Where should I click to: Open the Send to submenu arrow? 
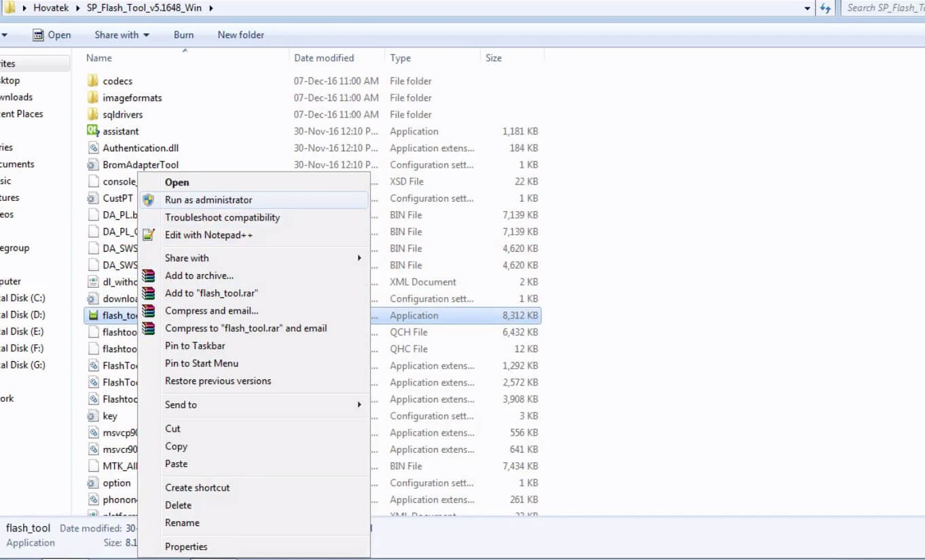(x=359, y=405)
